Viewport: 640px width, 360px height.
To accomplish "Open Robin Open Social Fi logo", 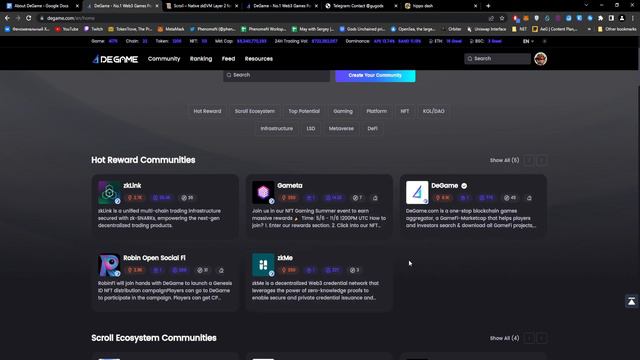I will (109, 265).
